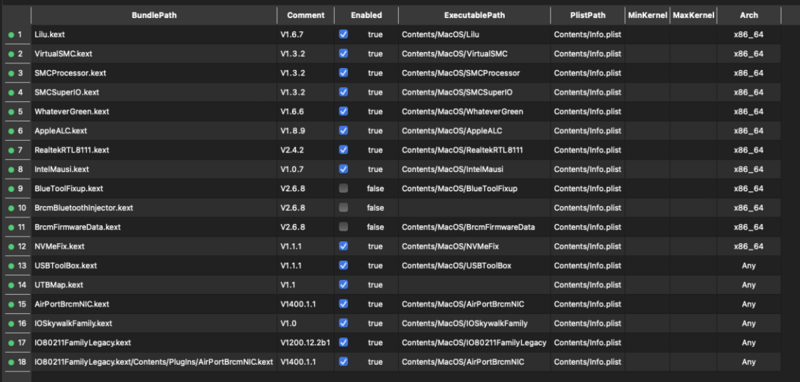Select the V1.6.6 comment cell

(306, 111)
